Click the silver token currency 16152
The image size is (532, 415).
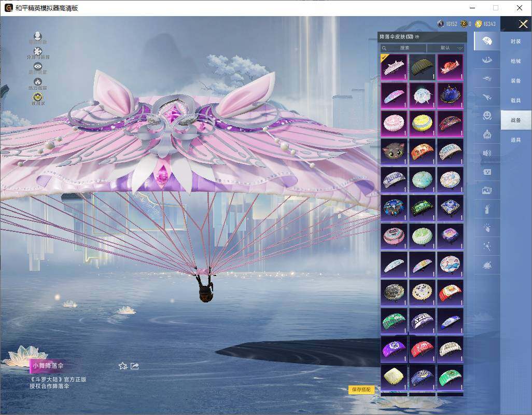tap(447, 24)
